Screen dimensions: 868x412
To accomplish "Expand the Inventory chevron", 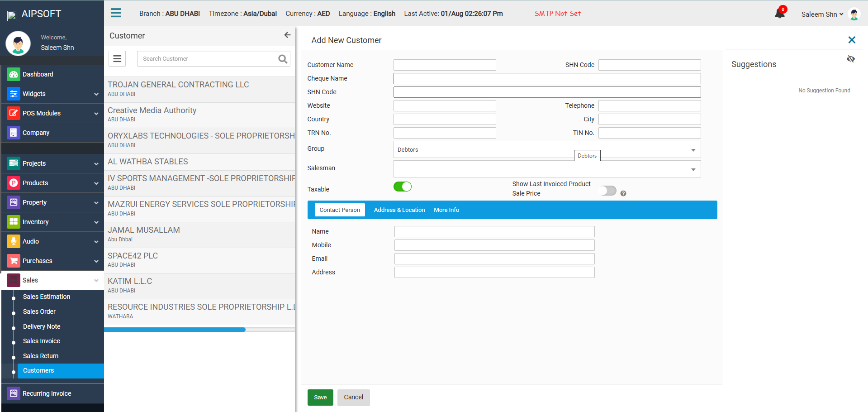I will pyautogui.click(x=96, y=222).
